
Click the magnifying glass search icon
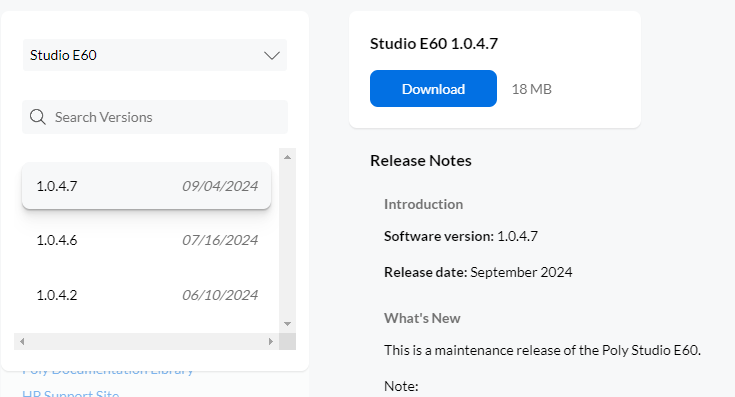click(38, 117)
